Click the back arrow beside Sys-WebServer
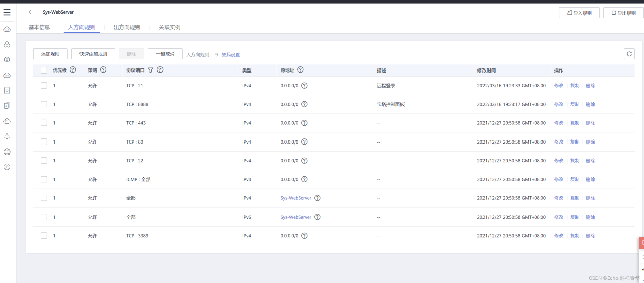 point(30,12)
